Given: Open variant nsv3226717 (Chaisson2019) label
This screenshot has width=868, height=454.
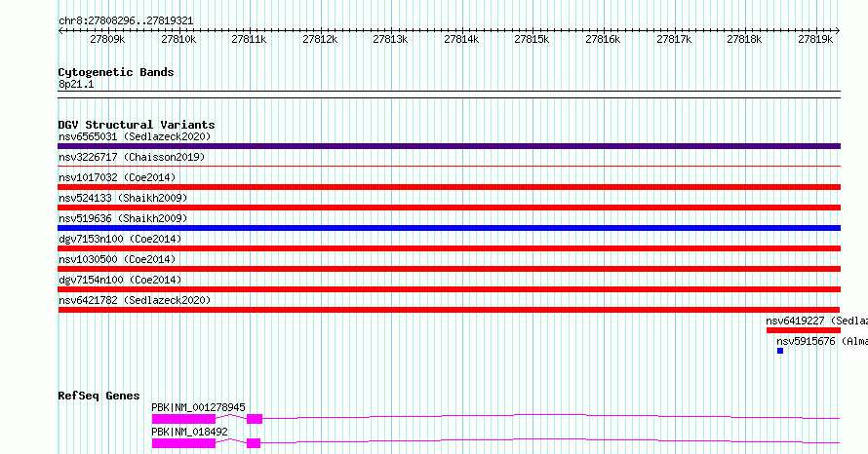Looking at the screenshot, I should pyautogui.click(x=132, y=157).
